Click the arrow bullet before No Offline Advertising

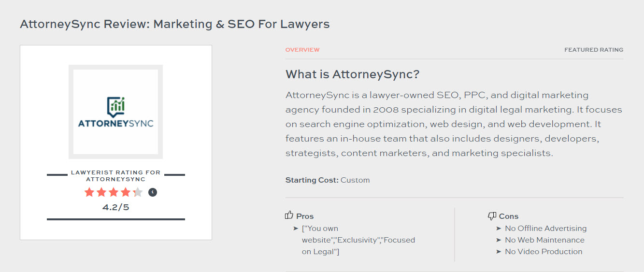pos(499,229)
